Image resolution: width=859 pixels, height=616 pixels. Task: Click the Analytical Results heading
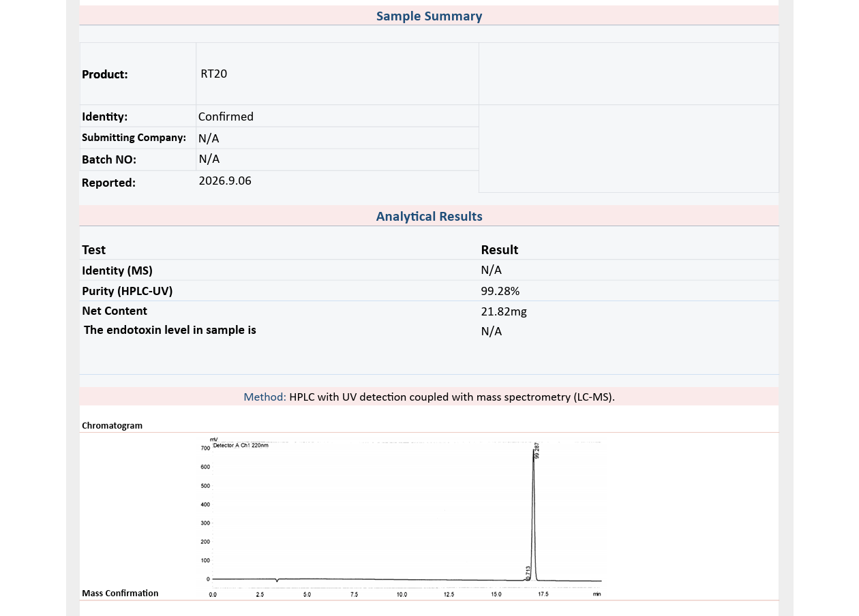pyautogui.click(x=429, y=216)
